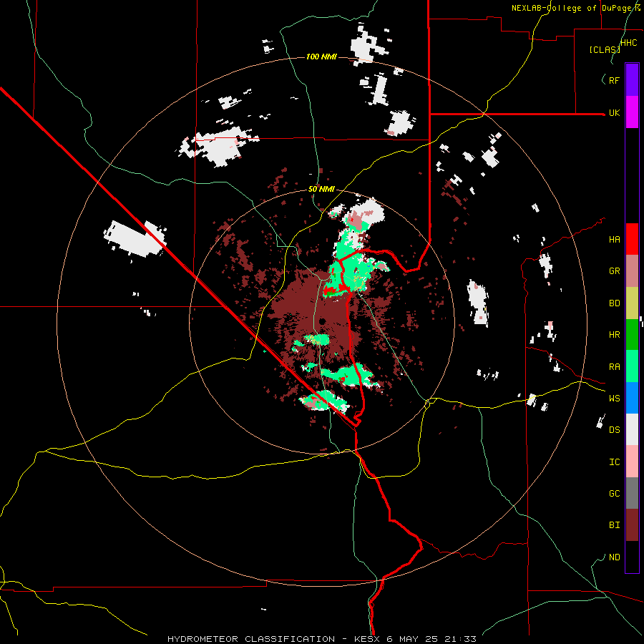The width and height of the screenshot is (644, 644).
Task: Click the HA legend label
Action: pyautogui.click(x=614, y=239)
